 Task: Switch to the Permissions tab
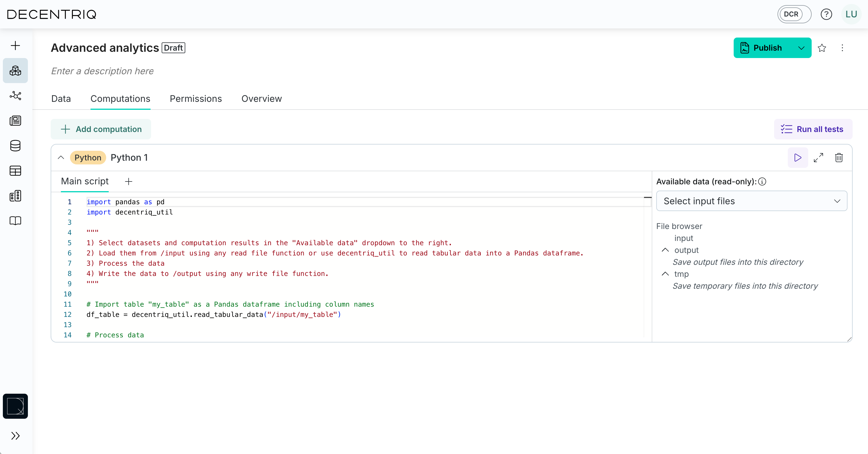[x=196, y=98]
